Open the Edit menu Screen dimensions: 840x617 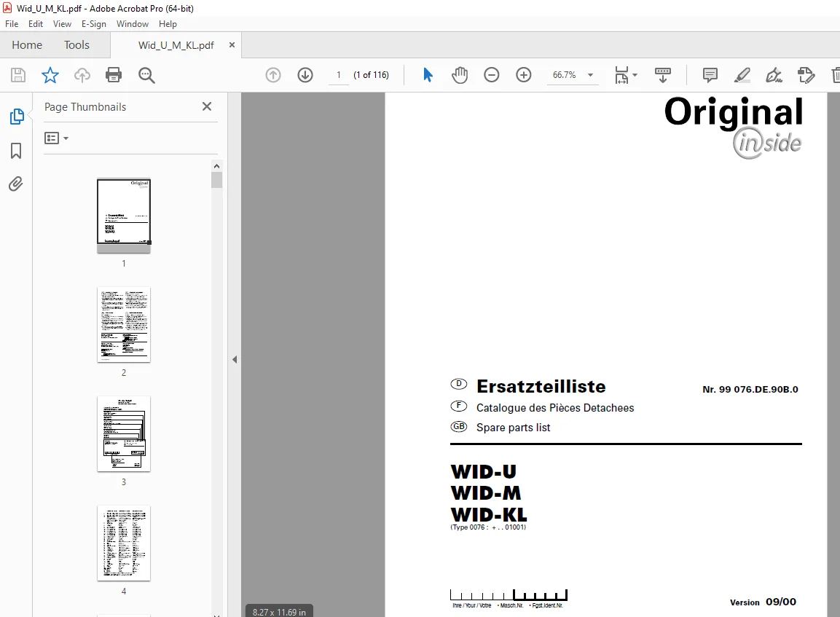click(x=36, y=24)
